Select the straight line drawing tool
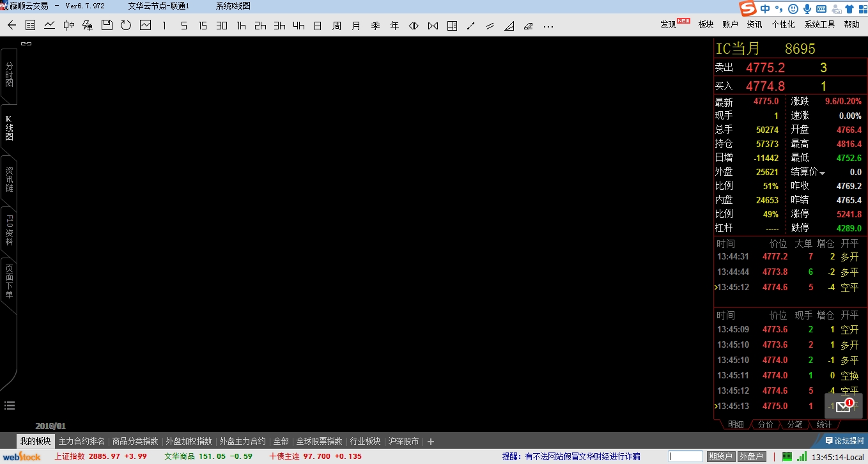Screen dimensions: 868x464 pyautogui.click(x=471, y=26)
